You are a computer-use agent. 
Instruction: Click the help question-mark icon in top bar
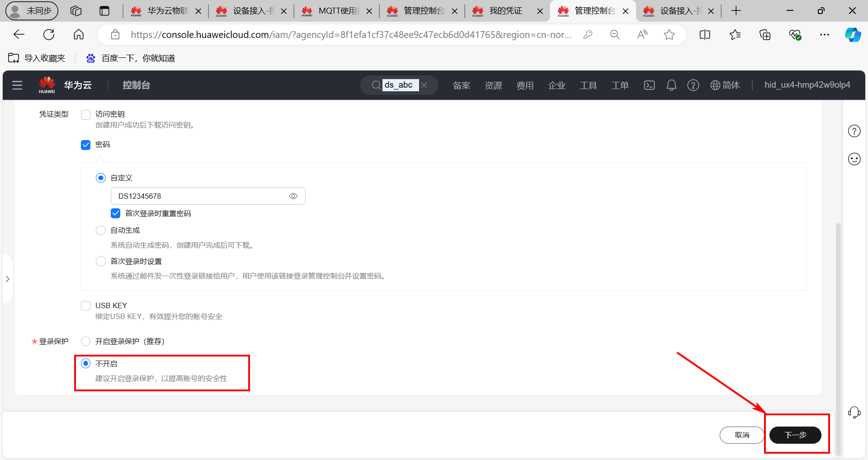[693, 85]
